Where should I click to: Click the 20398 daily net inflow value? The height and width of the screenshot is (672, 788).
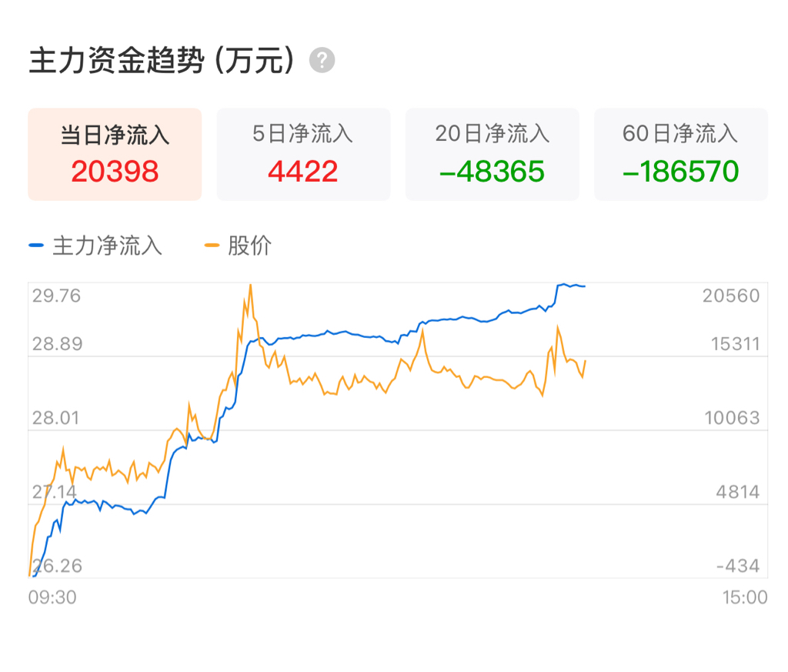115,172
